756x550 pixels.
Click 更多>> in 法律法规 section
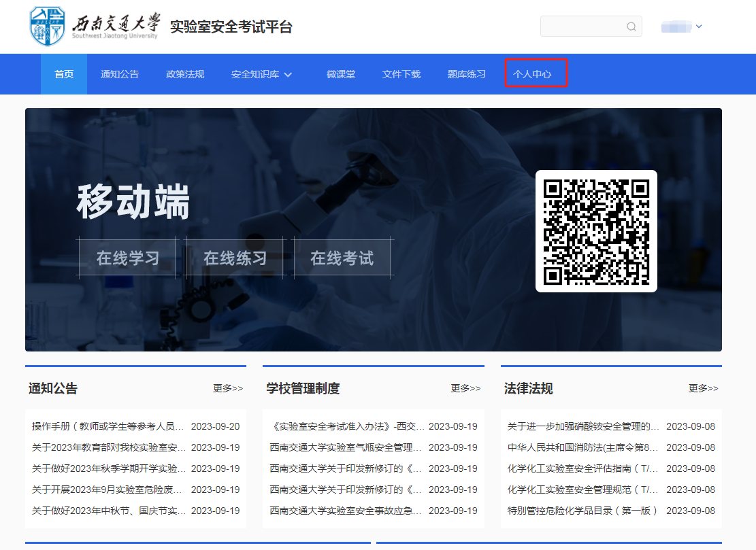coord(704,388)
